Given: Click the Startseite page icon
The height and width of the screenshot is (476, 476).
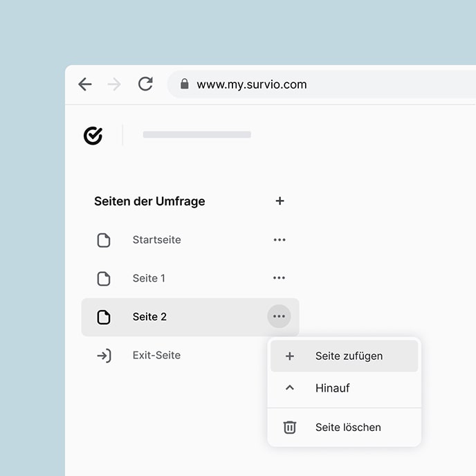Looking at the screenshot, I should click(x=104, y=240).
